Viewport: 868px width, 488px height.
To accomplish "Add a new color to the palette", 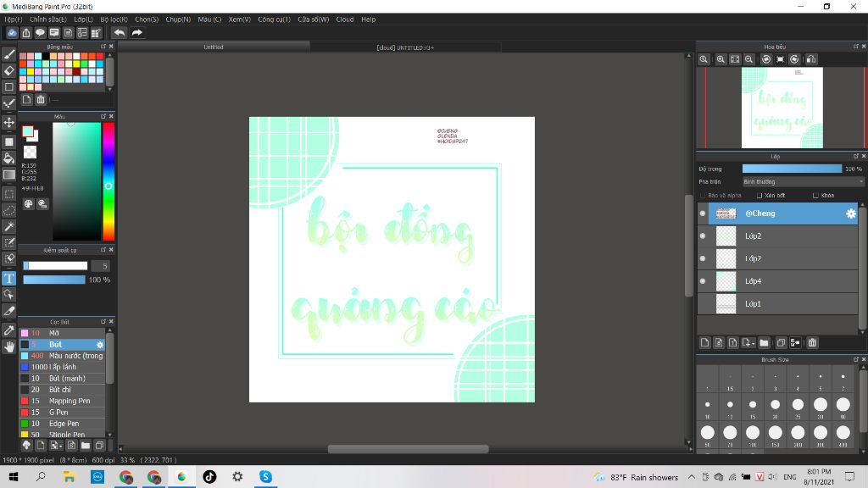I will 26,100.
